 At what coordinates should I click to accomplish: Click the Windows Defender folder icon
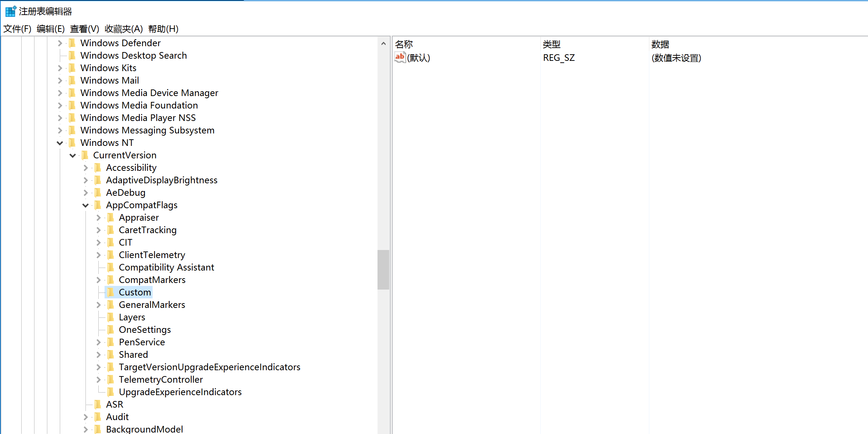72,43
